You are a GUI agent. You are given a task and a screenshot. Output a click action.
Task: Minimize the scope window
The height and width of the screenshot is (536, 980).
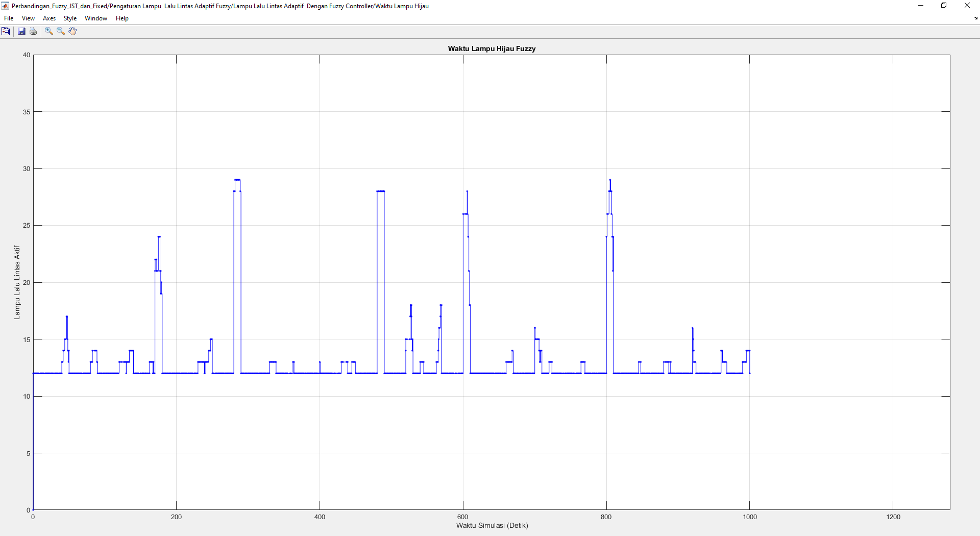[921, 6]
